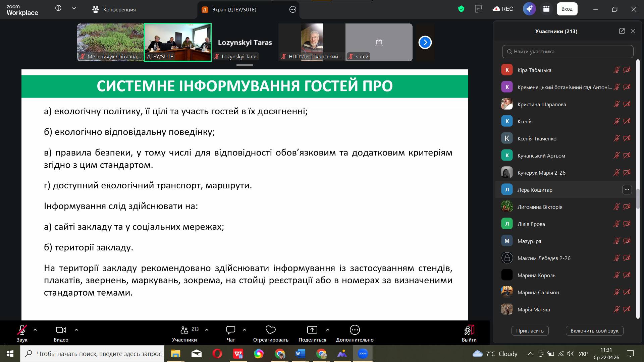The width and height of the screenshot is (644, 362).
Task: Toggle the microphone Sound button
Action: click(x=22, y=330)
